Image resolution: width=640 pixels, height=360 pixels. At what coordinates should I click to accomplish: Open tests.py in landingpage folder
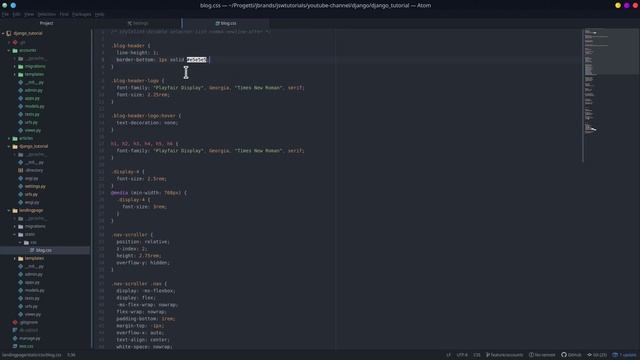(x=32, y=298)
